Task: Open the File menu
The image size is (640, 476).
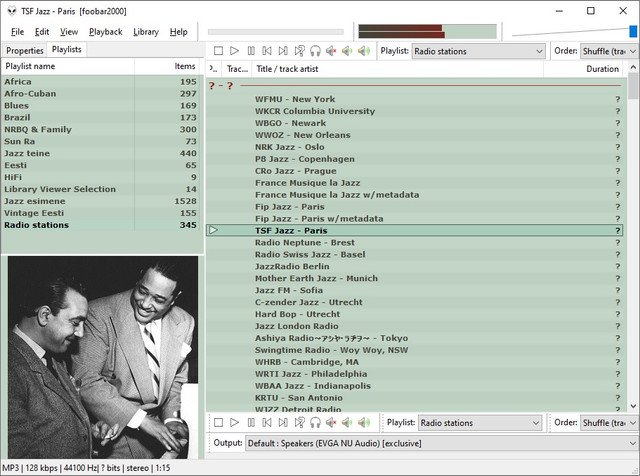Action: pyautogui.click(x=17, y=31)
